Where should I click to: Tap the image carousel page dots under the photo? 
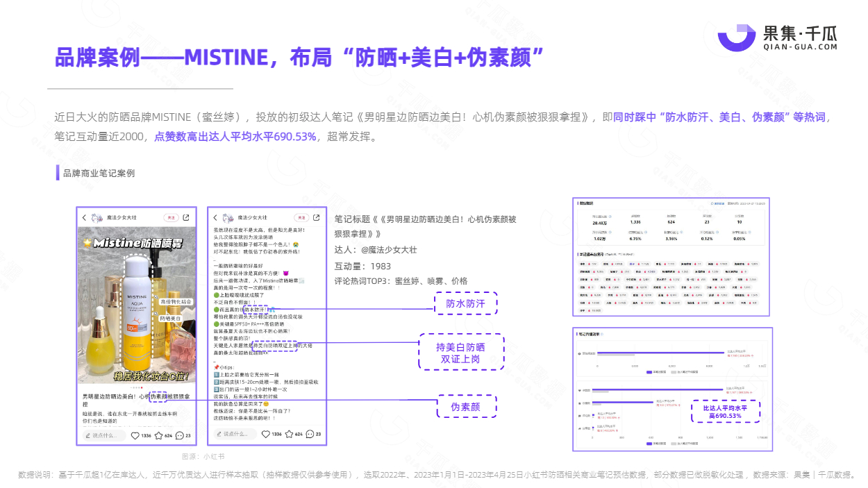(x=137, y=387)
